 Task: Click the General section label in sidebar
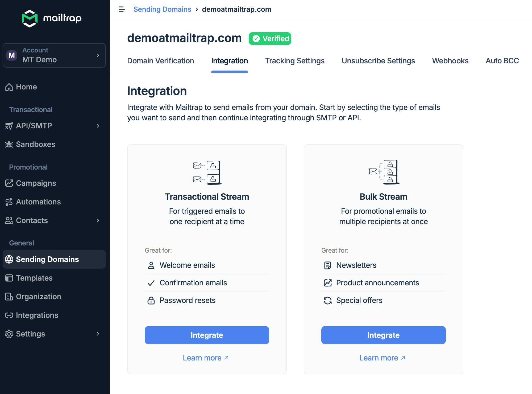click(22, 243)
